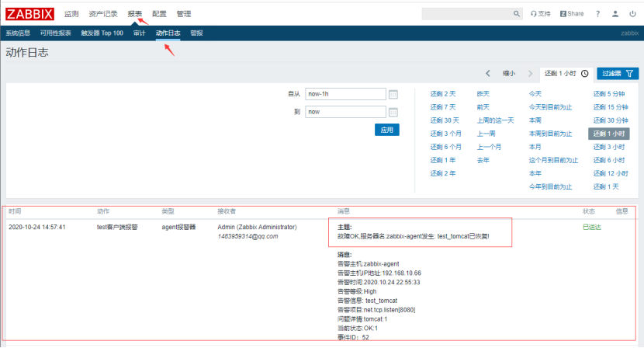Select 还剩 2 年 time range

click(x=443, y=173)
